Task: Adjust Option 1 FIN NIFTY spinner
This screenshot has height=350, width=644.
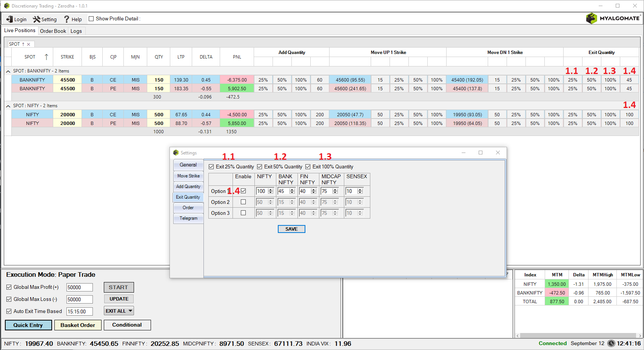Action: 313,191
